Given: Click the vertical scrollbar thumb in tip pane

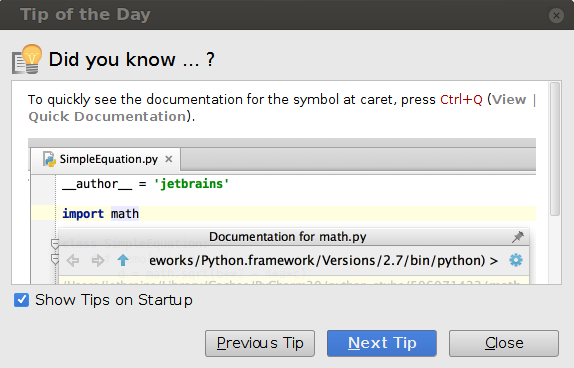Looking at the screenshot, I should [555, 149].
